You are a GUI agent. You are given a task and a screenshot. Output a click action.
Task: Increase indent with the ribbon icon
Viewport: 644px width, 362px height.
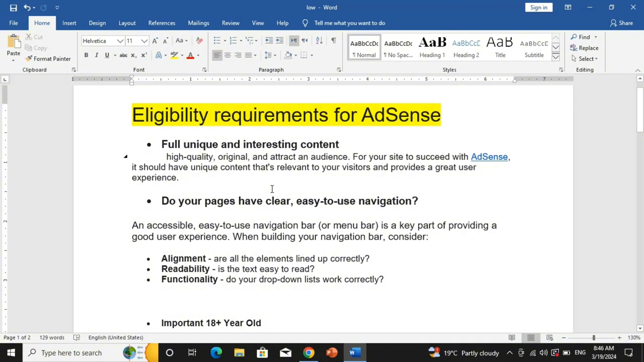point(280,41)
